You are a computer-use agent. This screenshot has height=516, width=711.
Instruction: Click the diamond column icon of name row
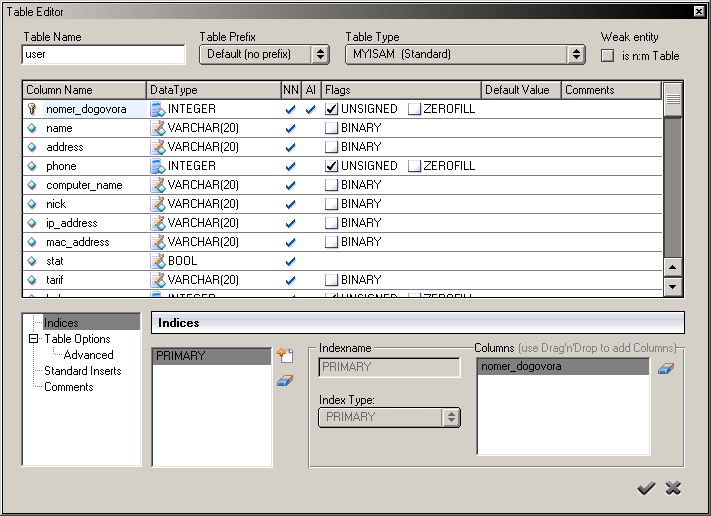point(32,128)
